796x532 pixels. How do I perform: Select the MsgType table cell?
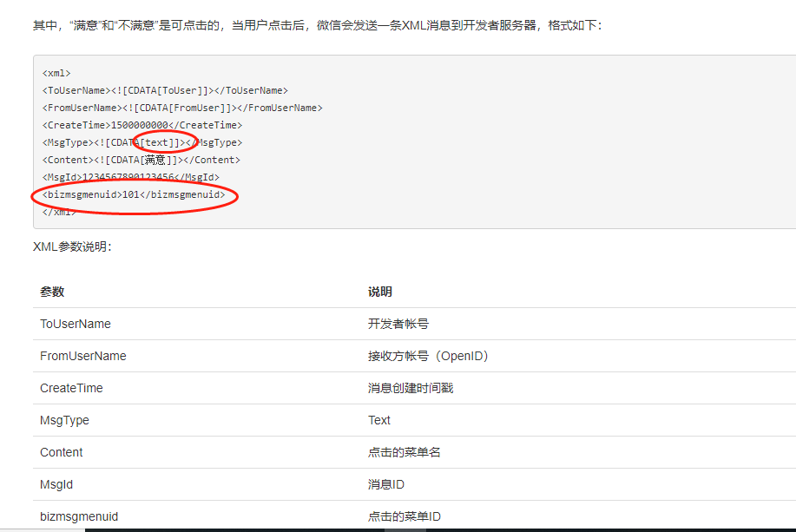coord(64,420)
